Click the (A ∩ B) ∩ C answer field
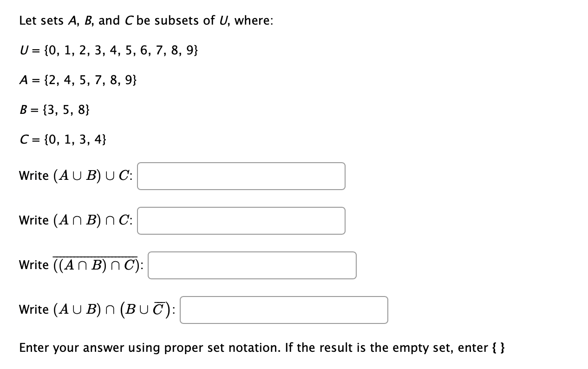Screen dimensions: 588x369 coord(241,221)
